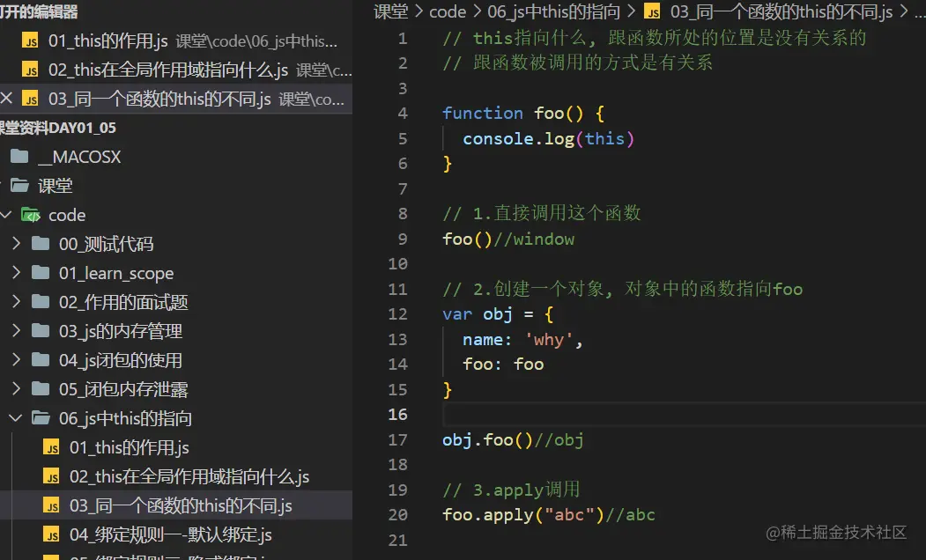Image resolution: width=926 pixels, height=560 pixels.
Task: Click line number 20 in the gutter
Action: 398,514
